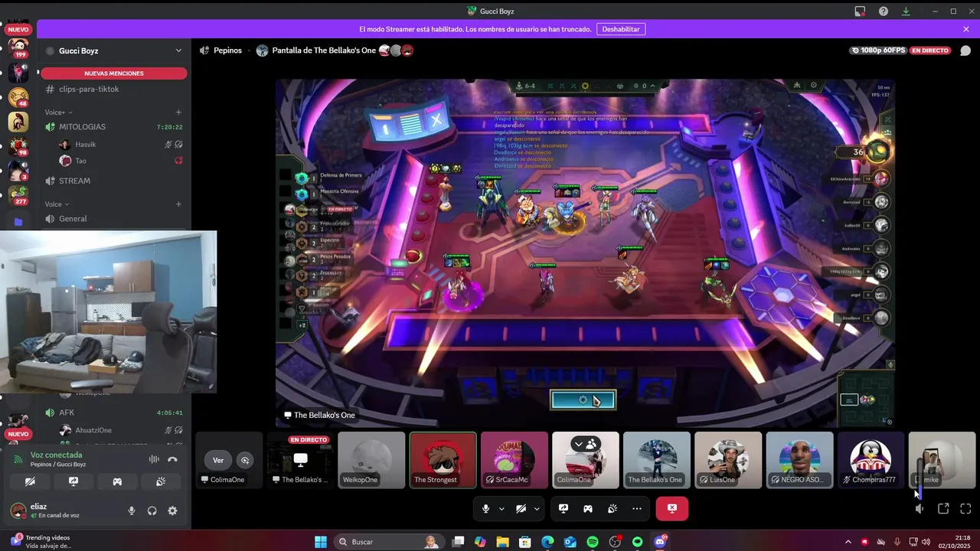Open the Gucci Boyz server dropdown
Viewport: 980px width, 551px height.
point(178,51)
